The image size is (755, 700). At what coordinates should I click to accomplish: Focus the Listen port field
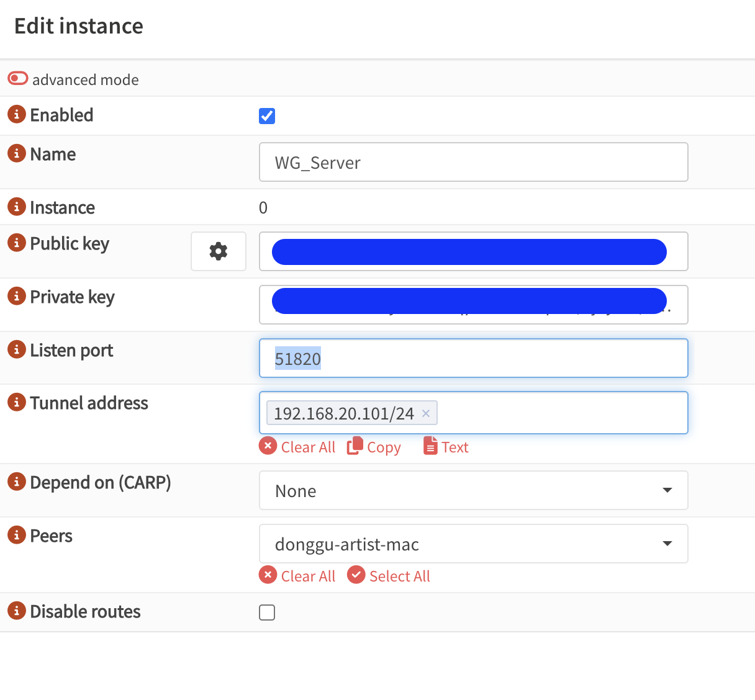(x=473, y=359)
